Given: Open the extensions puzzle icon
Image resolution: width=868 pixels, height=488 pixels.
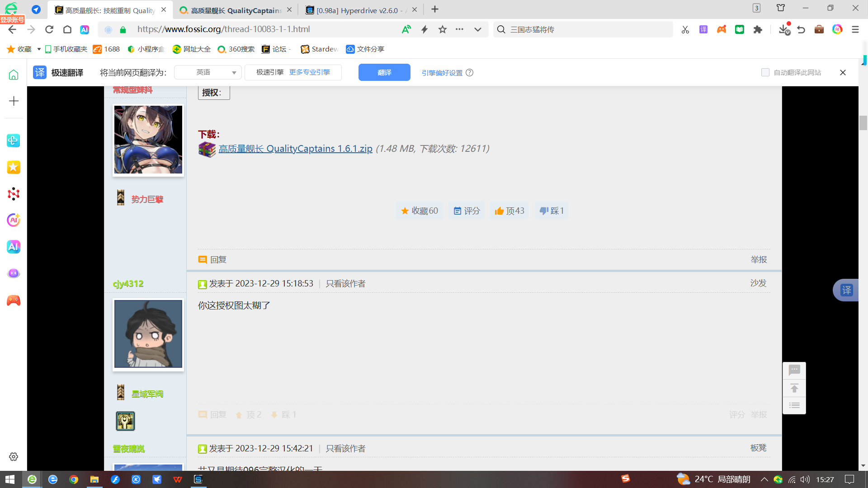Looking at the screenshot, I should (x=758, y=29).
